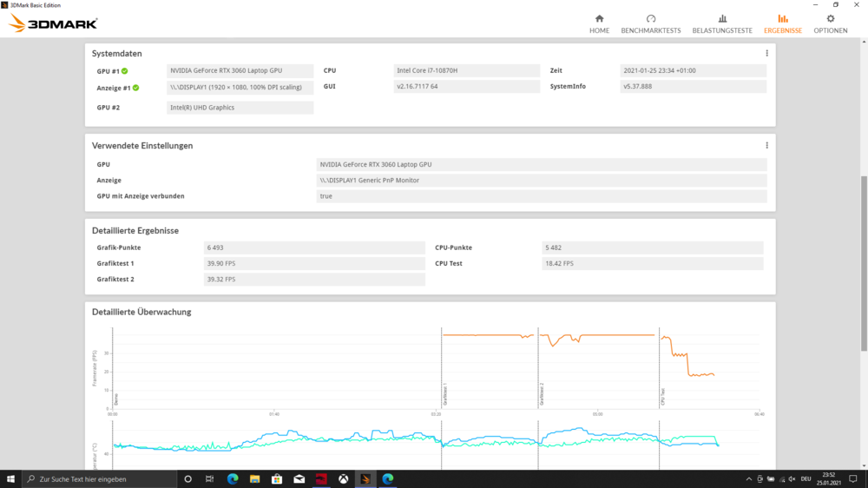The height and width of the screenshot is (488, 868).
Task: Launch Microsoft Store from taskbar
Action: (277, 478)
